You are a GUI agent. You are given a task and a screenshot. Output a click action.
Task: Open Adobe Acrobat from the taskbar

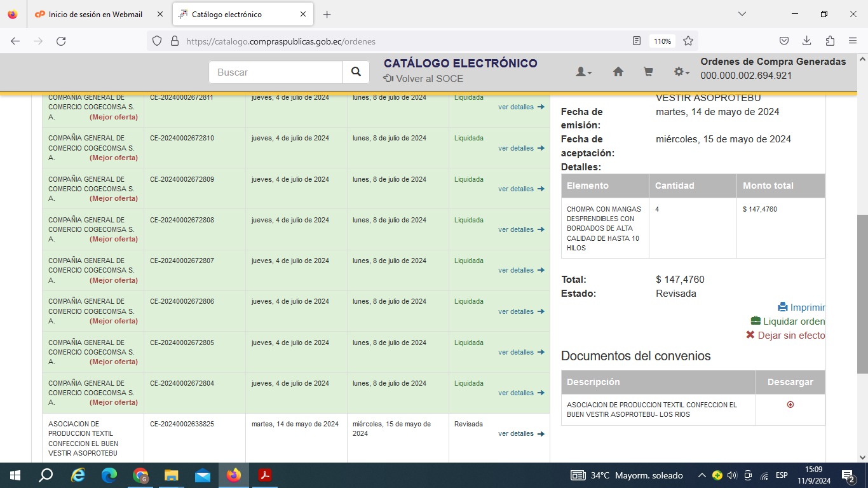point(265,475)
